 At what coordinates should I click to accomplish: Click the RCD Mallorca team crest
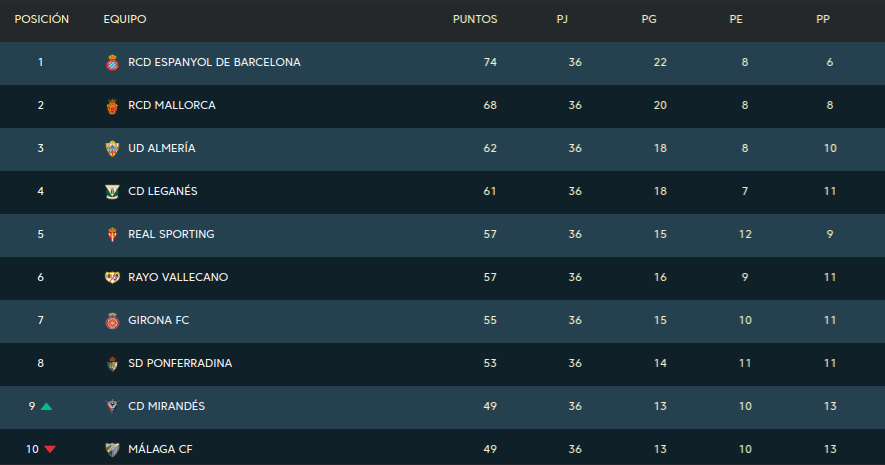pos(112,106)
